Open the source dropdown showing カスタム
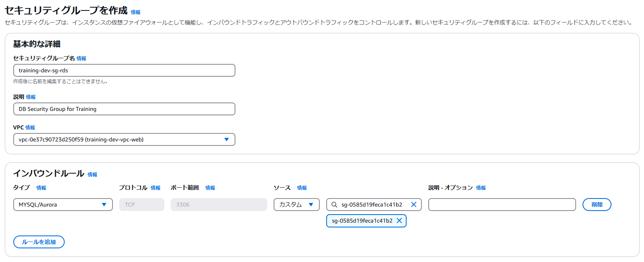The width and height of the screenshot is (644, 262). point(296,205)
